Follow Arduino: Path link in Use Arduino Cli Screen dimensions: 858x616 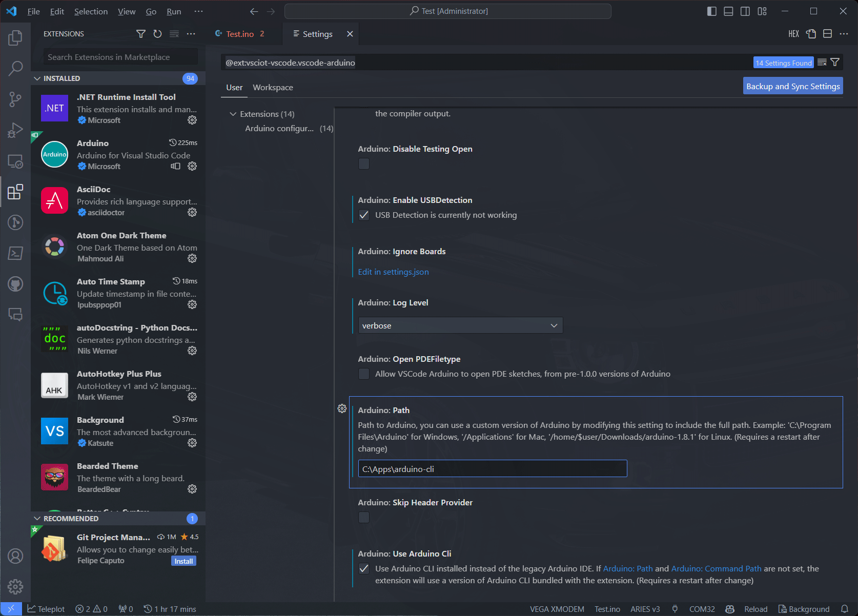(628, 569)
